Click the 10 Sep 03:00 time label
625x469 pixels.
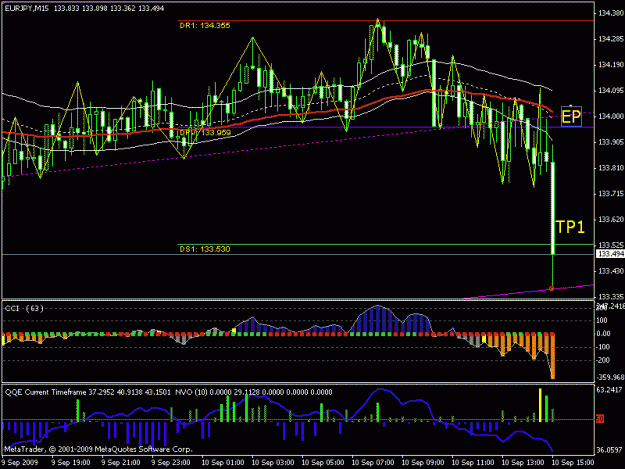[273, 463]
